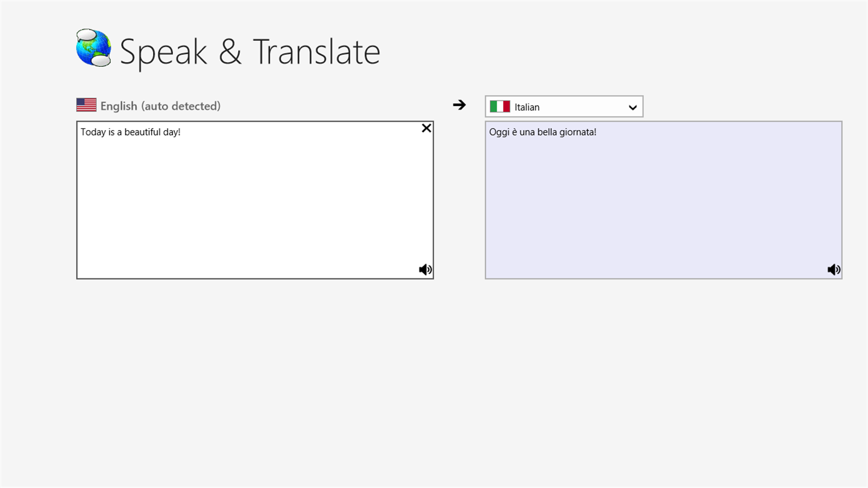Screen dimensions: 868x488
Task: Click the US flag icon
Action: 86,105
